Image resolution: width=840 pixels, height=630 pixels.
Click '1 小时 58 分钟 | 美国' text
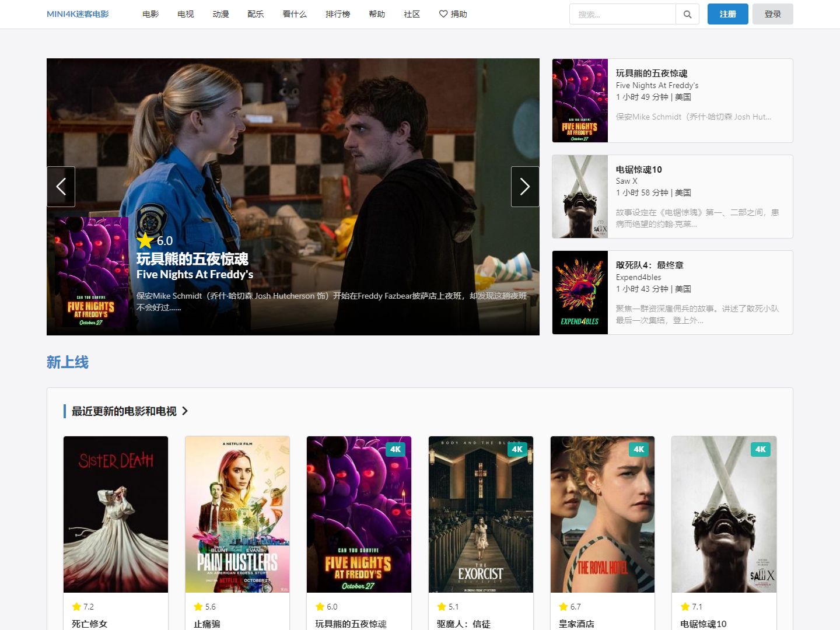pos(653,192)
